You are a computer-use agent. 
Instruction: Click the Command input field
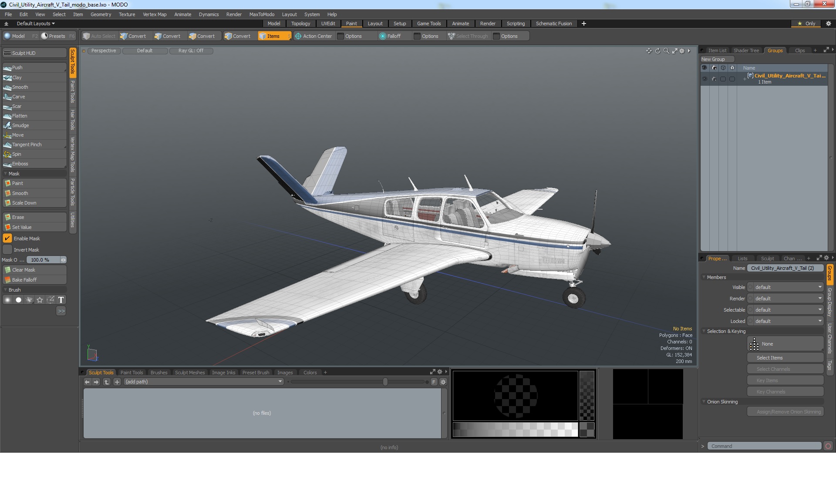coord(764,446)
